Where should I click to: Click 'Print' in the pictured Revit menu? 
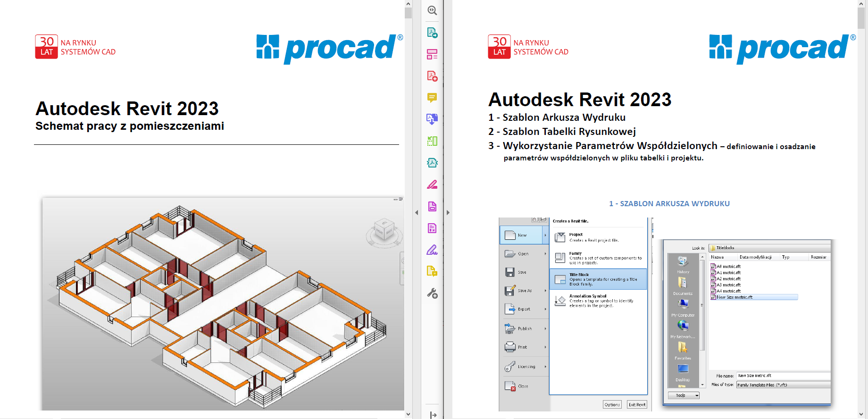tap(524, 347)
